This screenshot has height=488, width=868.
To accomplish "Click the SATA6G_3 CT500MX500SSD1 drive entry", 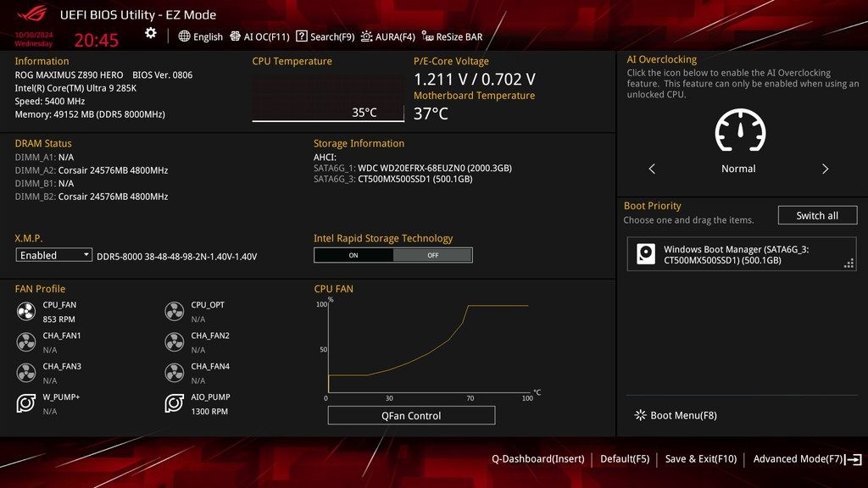I will (x=393, y=180).
